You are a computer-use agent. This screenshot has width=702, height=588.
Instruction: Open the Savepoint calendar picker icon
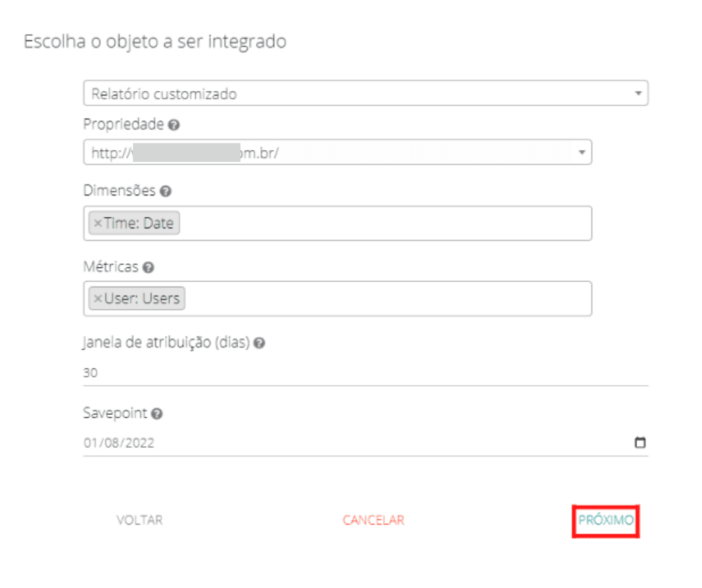(x=639, y=442)
